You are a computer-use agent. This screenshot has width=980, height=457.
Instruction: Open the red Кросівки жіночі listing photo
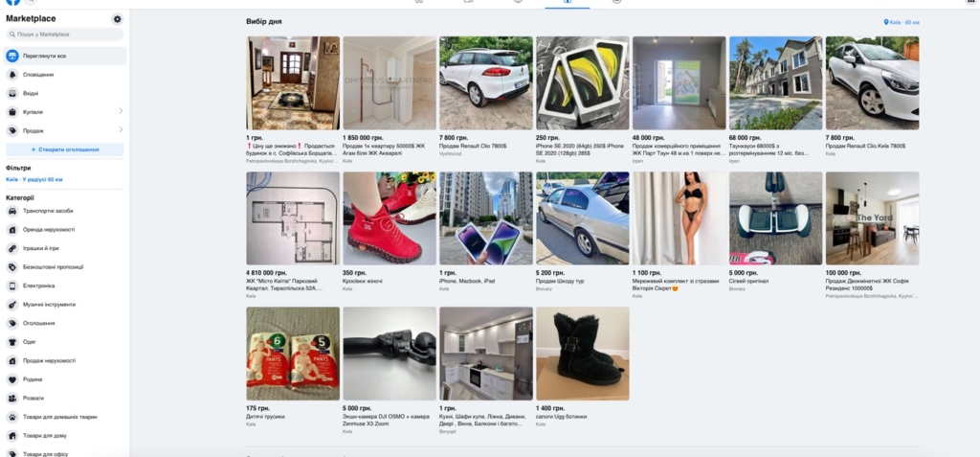(390, 217)
